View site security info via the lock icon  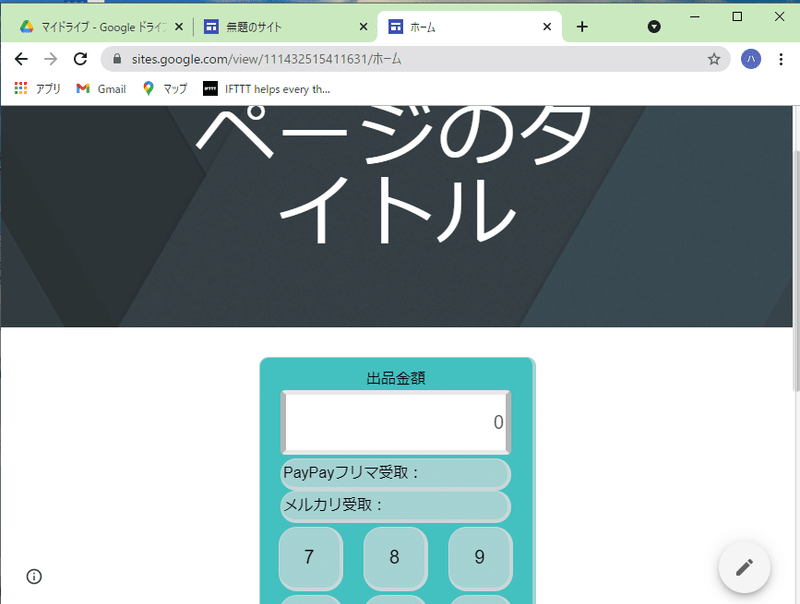click(119, 59)
